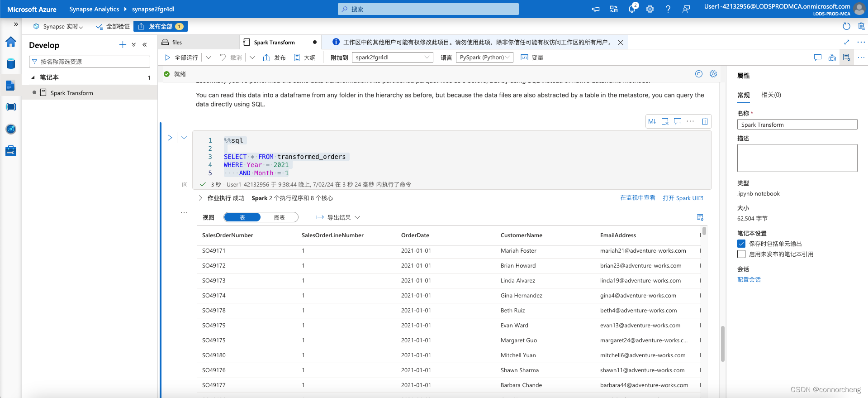Click stop session icon next to status
The width and height of the screenshot is (868, 398).
(x=699, y=74)
